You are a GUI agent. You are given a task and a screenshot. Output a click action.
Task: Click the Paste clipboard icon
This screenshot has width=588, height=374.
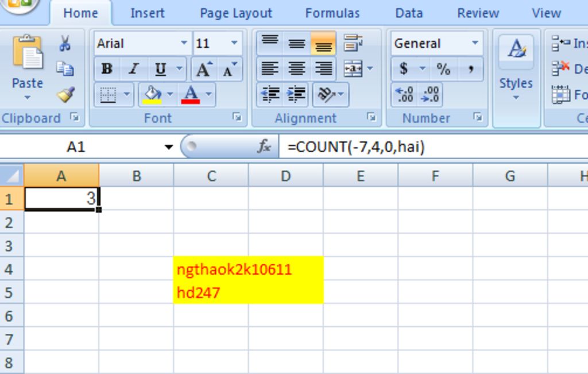[x=28, y=52]
